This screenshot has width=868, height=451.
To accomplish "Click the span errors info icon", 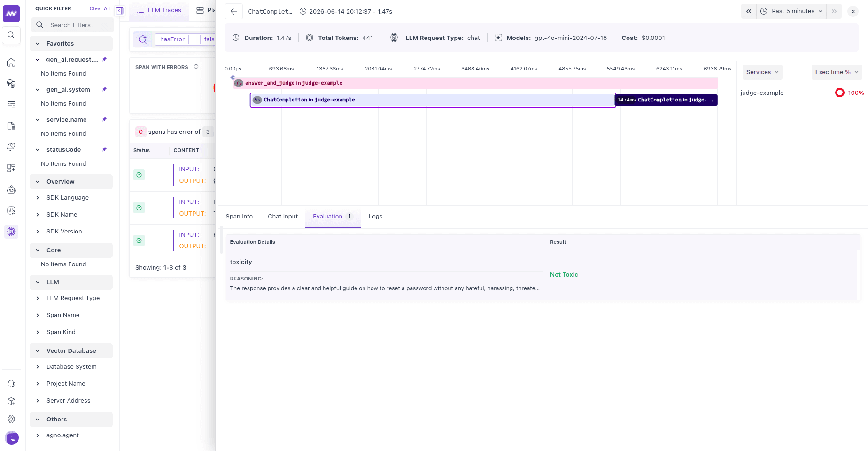I will pyautogui.click(x=196, y=67).
